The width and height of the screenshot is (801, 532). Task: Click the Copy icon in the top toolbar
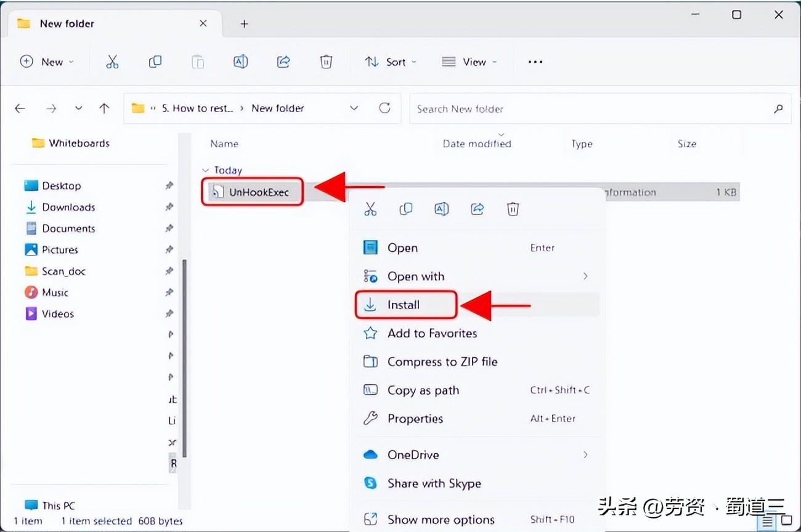point(155,62)
